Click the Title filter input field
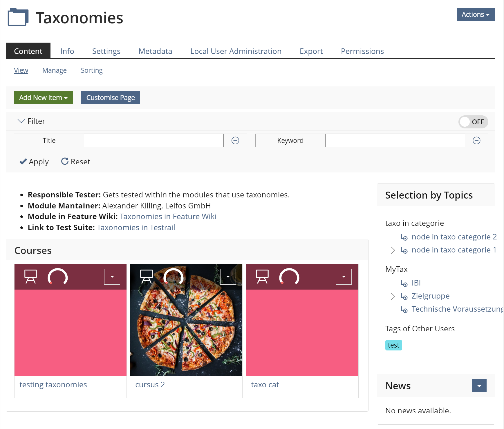 coord(154,141)
